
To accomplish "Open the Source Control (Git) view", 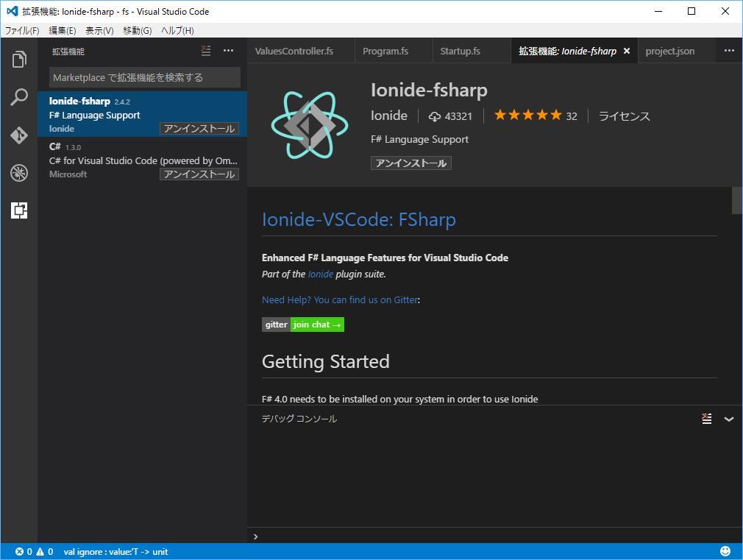I will click(19, 135).
